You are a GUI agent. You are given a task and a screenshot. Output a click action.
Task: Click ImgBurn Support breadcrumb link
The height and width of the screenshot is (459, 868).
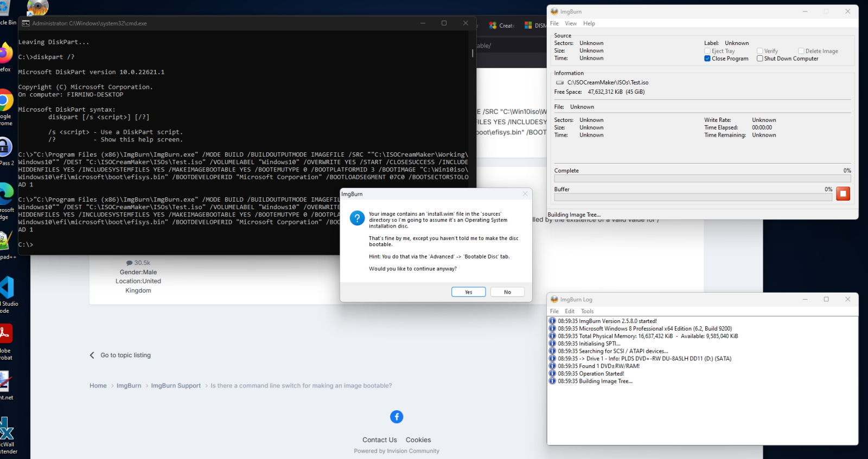(x=176, y=386)
